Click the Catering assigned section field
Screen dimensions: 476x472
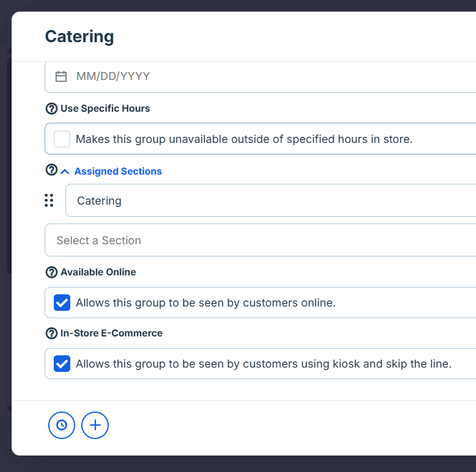pos(269,201)
